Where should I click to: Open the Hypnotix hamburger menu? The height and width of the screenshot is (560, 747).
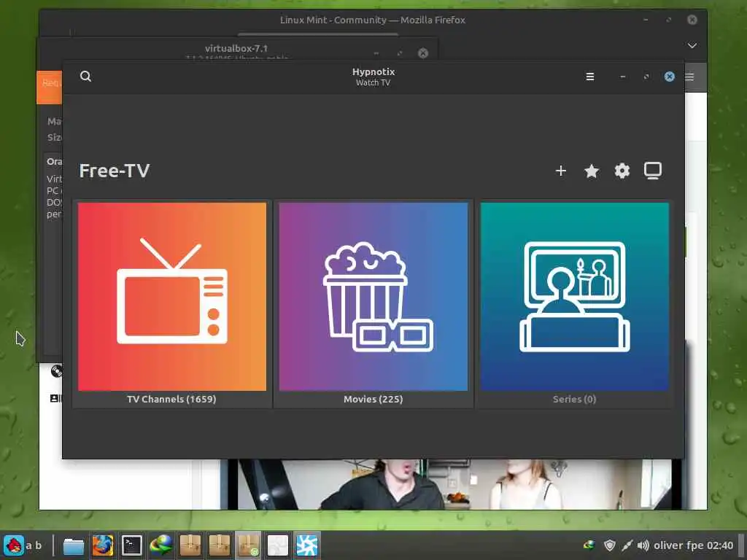pos(589,77)
